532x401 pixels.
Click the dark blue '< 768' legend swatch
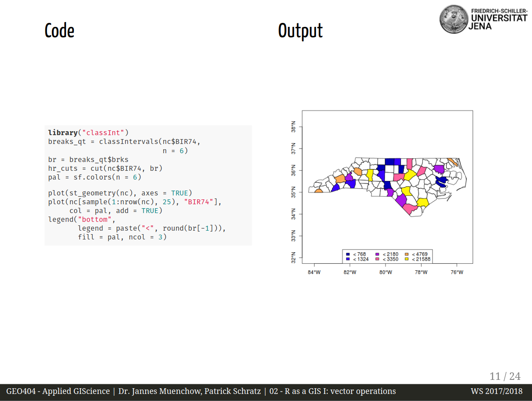click(x=348, y=254)
